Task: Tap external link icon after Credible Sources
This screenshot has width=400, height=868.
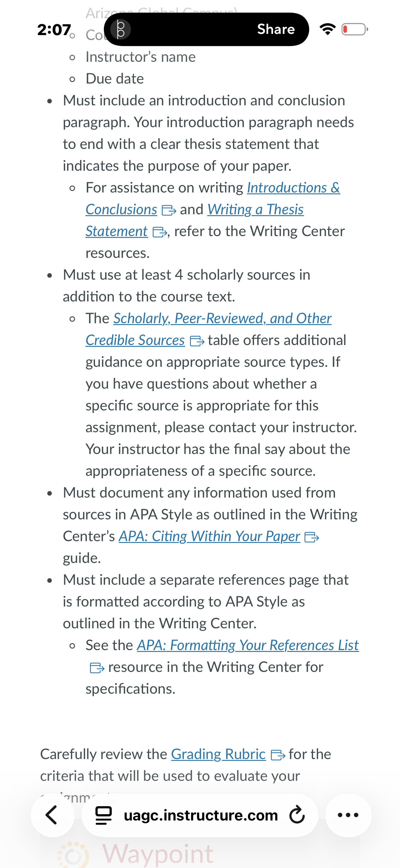Action: (x=197, y=341)
